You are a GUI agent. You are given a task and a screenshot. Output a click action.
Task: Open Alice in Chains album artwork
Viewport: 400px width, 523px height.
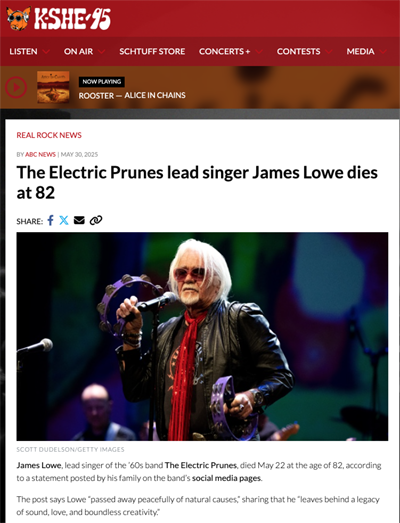(53, 87)
